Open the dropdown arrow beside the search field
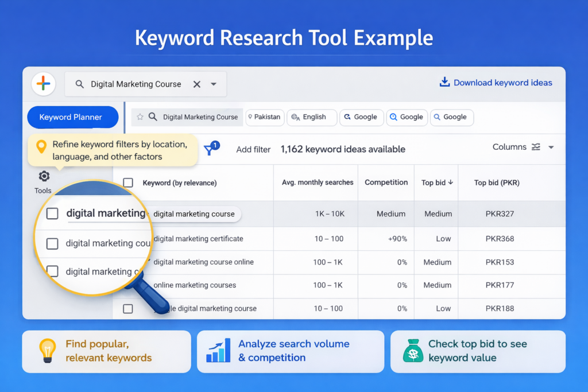Viewport: 588px width, 392px height. click(213, 84)
